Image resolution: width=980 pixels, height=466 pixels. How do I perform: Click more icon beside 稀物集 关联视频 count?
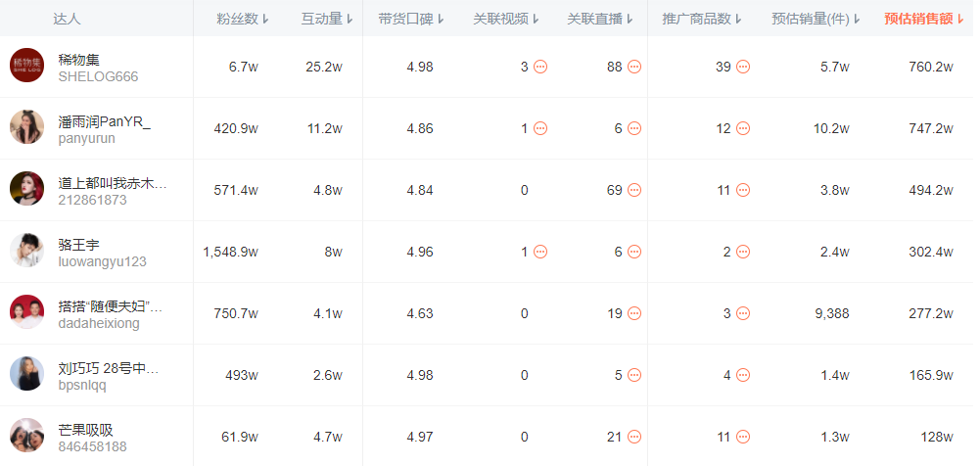pos(540,67)
